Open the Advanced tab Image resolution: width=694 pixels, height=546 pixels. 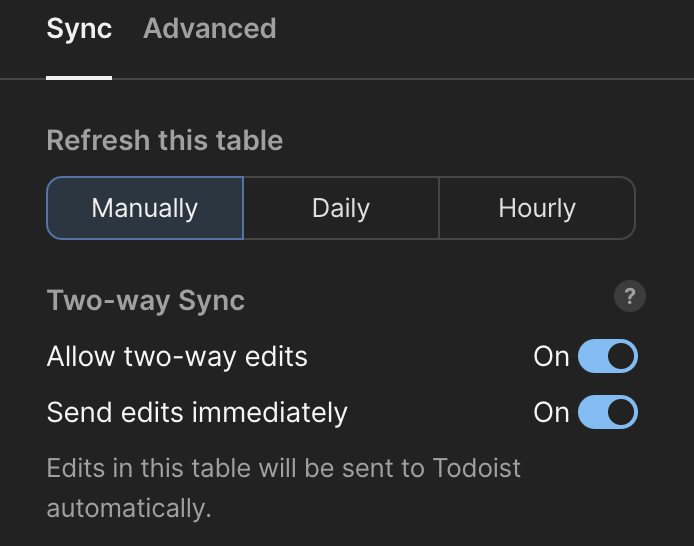coord(210,29)
